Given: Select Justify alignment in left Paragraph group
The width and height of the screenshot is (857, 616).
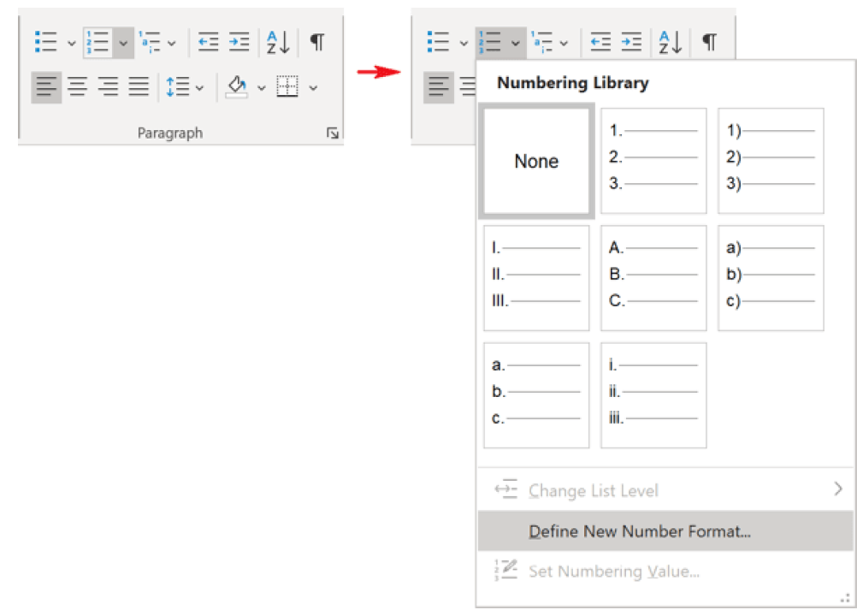Looking at the screenshot, I should pos(139,87).
